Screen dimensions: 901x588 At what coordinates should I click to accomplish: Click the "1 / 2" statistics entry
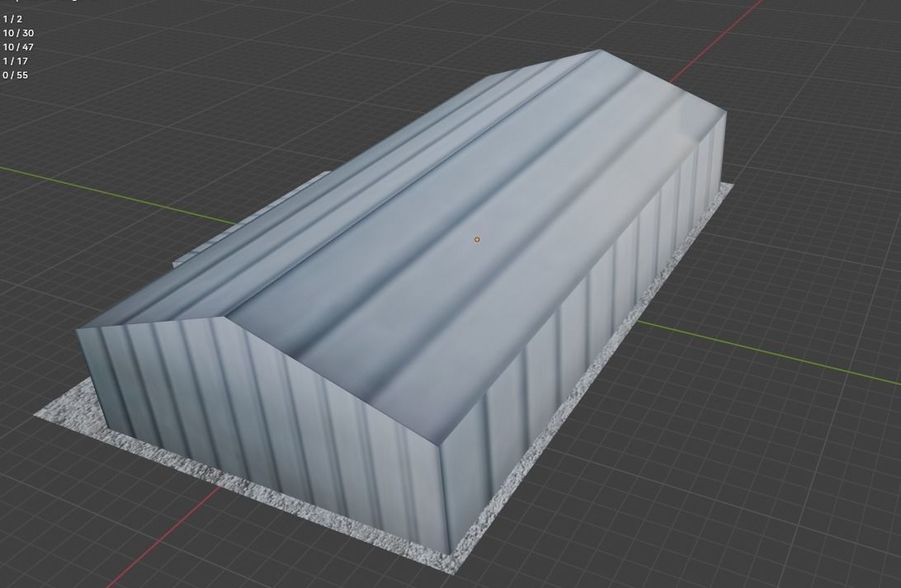(x=12, y=19)
